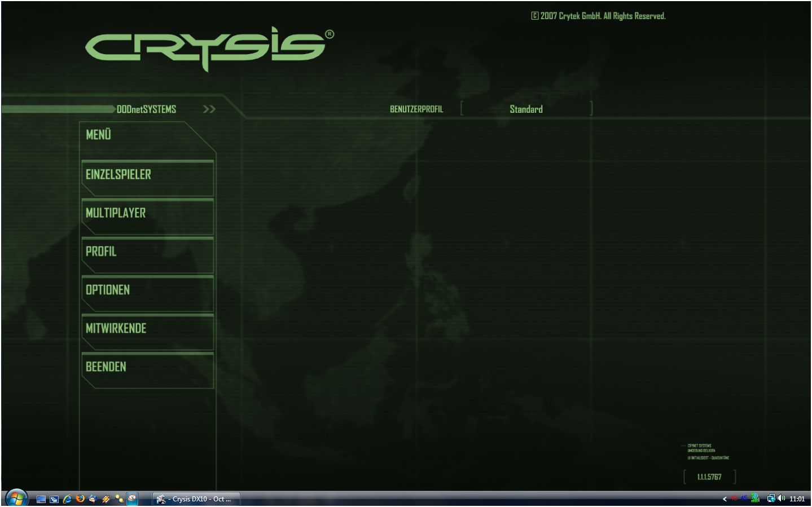The image size is (812, 507).
Task: Click the red temperature tray icon
Action: coord(734,499)
